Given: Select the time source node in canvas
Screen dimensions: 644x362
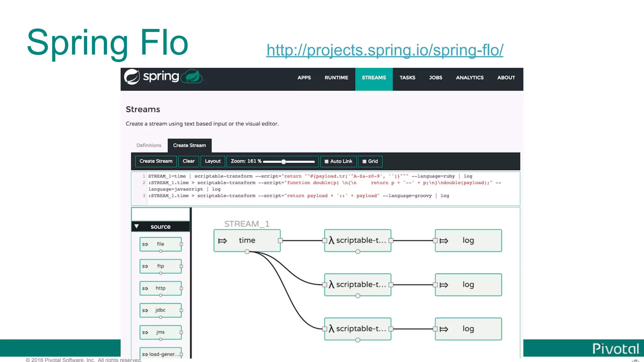Looking at the screenshot, I should tap(247, 240).
